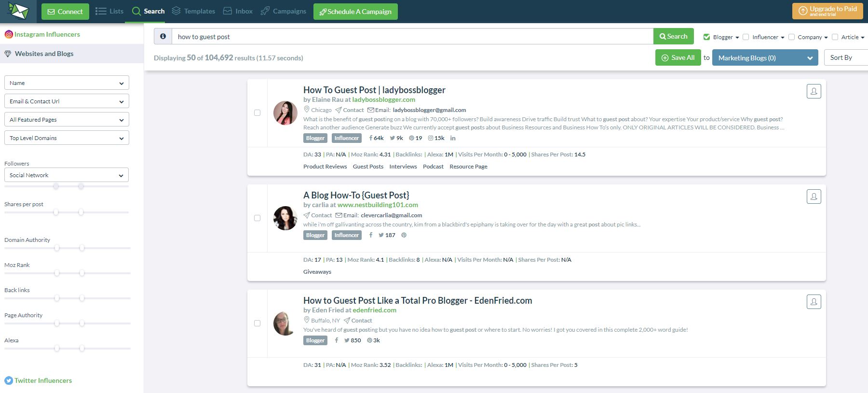Open the www.nestbuilding101.com link
The height and width of the screenshot is (393, 868).
[378, 205]
